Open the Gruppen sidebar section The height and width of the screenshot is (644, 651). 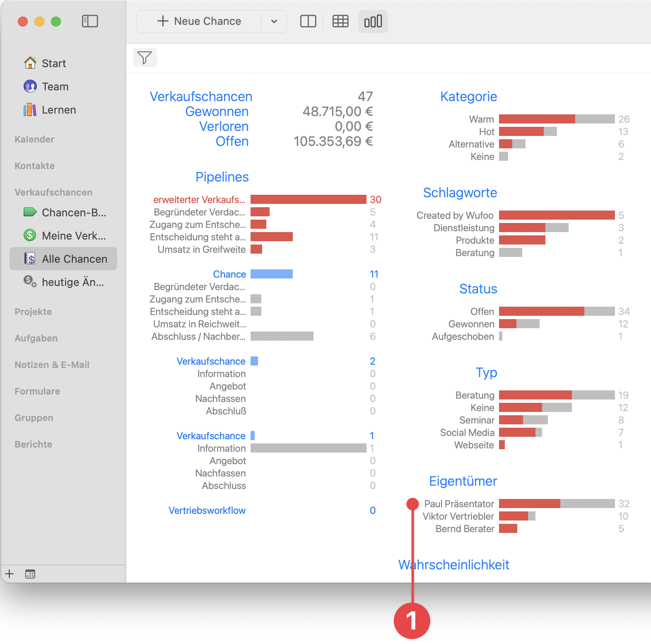(34, 418)
